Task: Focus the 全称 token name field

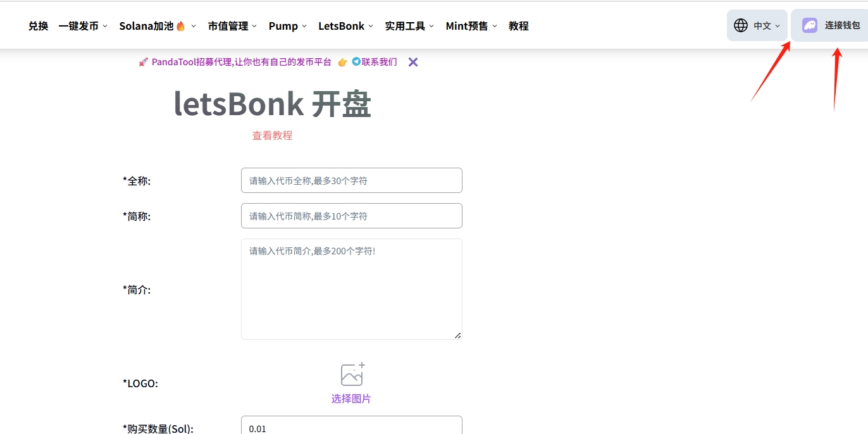Action: coord(352,180)
